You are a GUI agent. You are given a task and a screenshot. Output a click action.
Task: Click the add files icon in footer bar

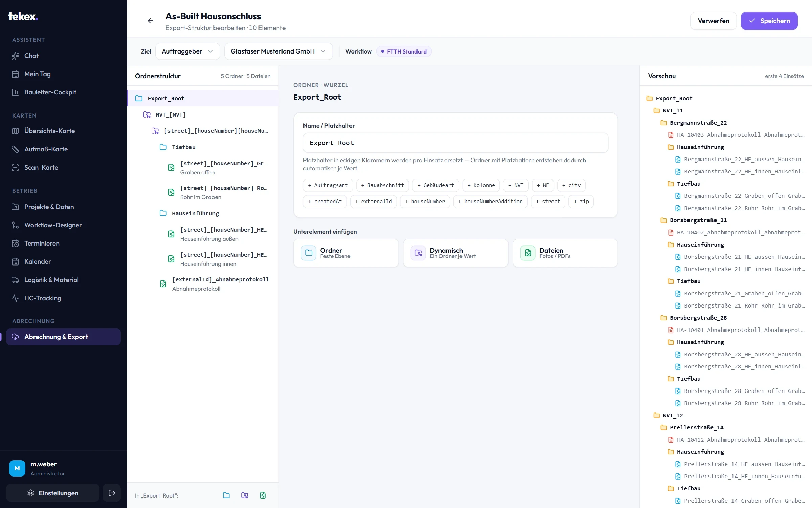coord(263,495)
